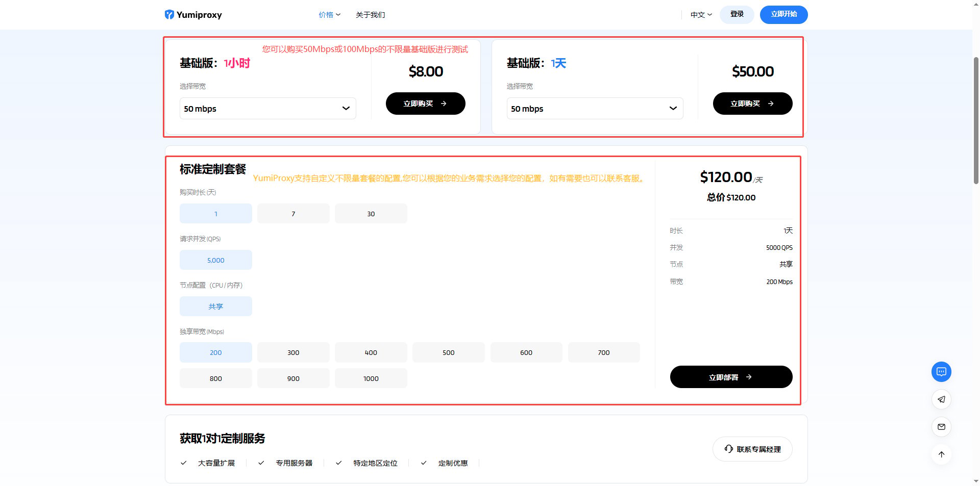This screenshot has width=980, height=486.
Task: Select the 5,000 QPS option
Action: tap(216, 260)
